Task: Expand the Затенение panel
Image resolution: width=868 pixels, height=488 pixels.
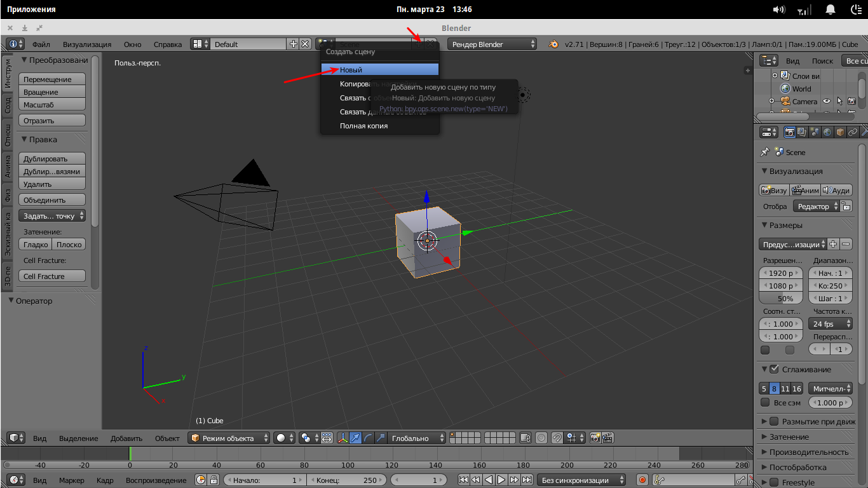Action: point(789,437)
